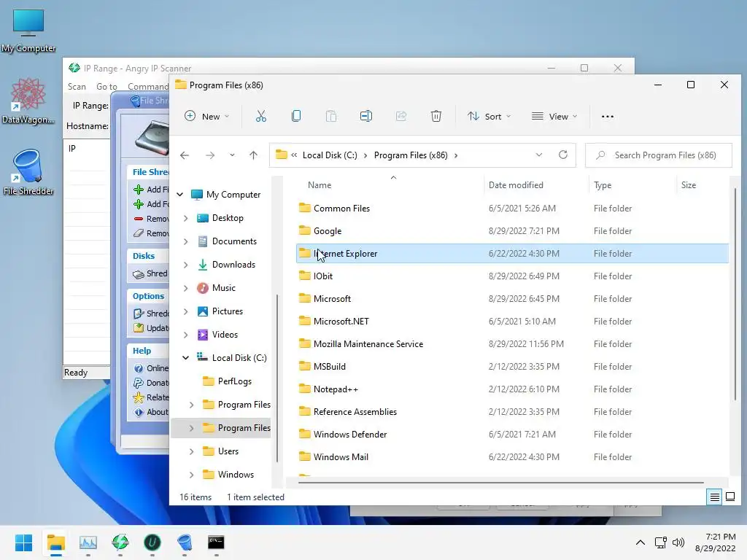
Task: Select Pictures in the navigation pane
Action: coord(228,311)
